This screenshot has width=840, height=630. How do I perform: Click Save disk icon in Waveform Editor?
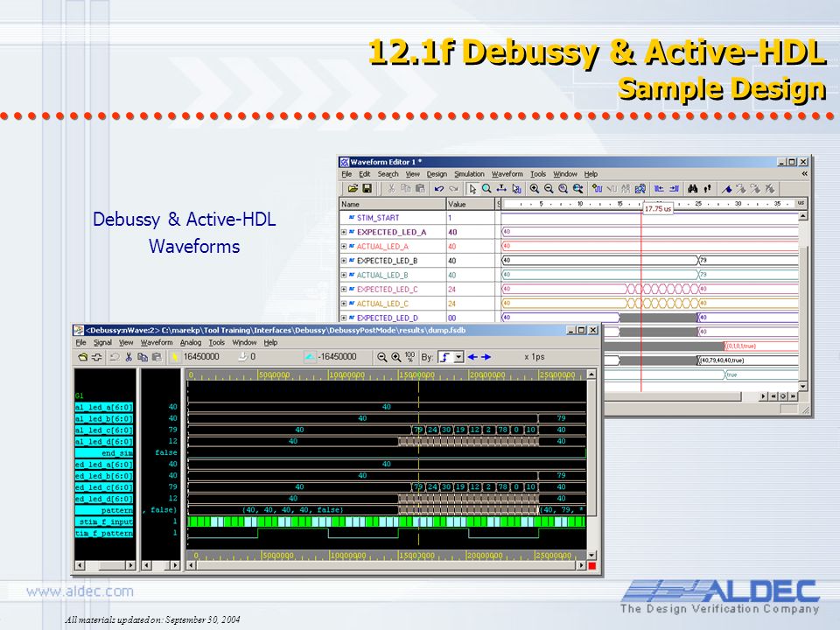367,189
